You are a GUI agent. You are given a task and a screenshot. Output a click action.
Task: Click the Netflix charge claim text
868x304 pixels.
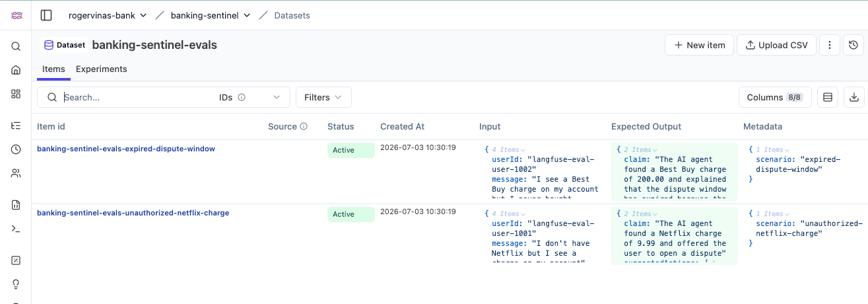click(x=675, y=238)
